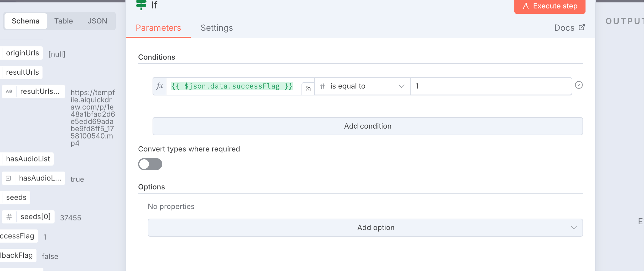Click the condition circle-check icon
The height and width of the screenshot is (271, 644).
(579, 85)
